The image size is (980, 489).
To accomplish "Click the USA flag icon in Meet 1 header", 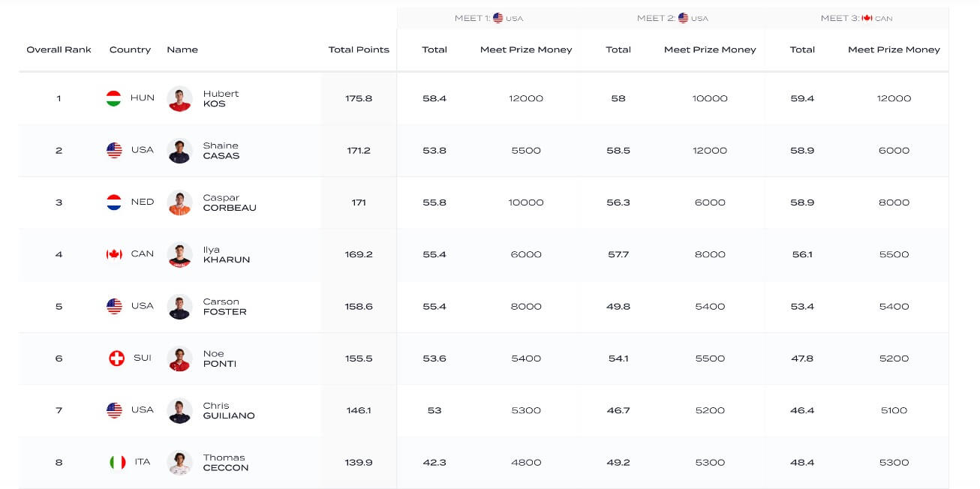I will click(x=498, y=18).
